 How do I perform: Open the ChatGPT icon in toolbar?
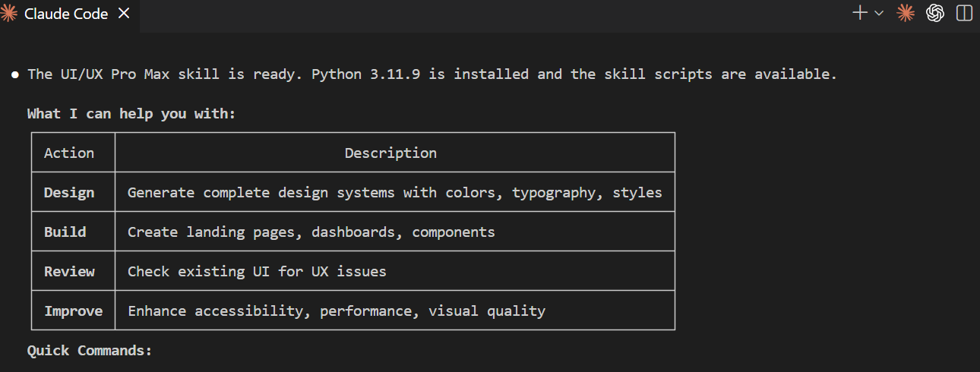935,13
